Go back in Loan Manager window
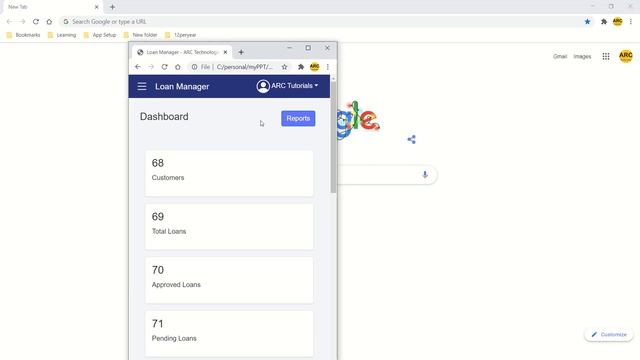 (138, 67)
